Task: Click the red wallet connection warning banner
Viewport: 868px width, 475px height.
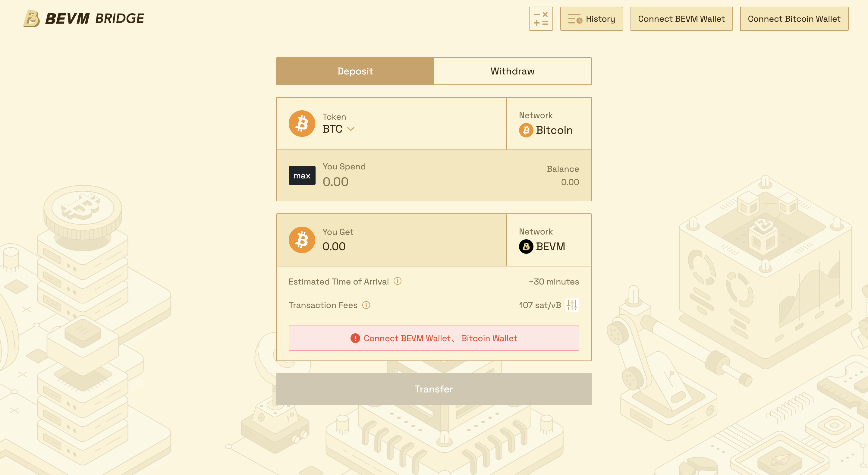Action: click(x=434, y=338)
